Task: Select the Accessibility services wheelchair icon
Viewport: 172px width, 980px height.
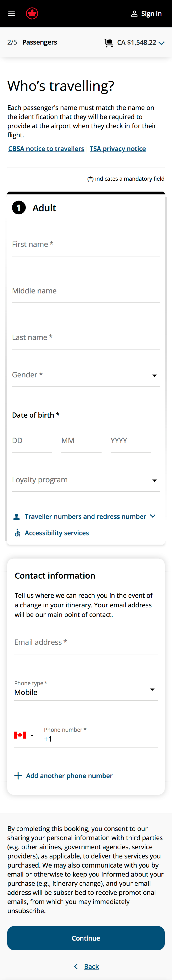Action: click(17, 533)
